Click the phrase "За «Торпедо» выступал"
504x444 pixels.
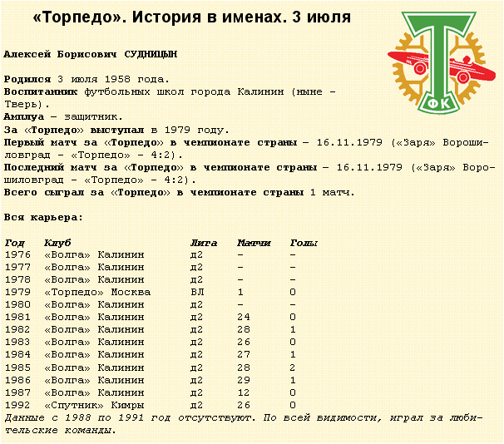click(74, 130)
